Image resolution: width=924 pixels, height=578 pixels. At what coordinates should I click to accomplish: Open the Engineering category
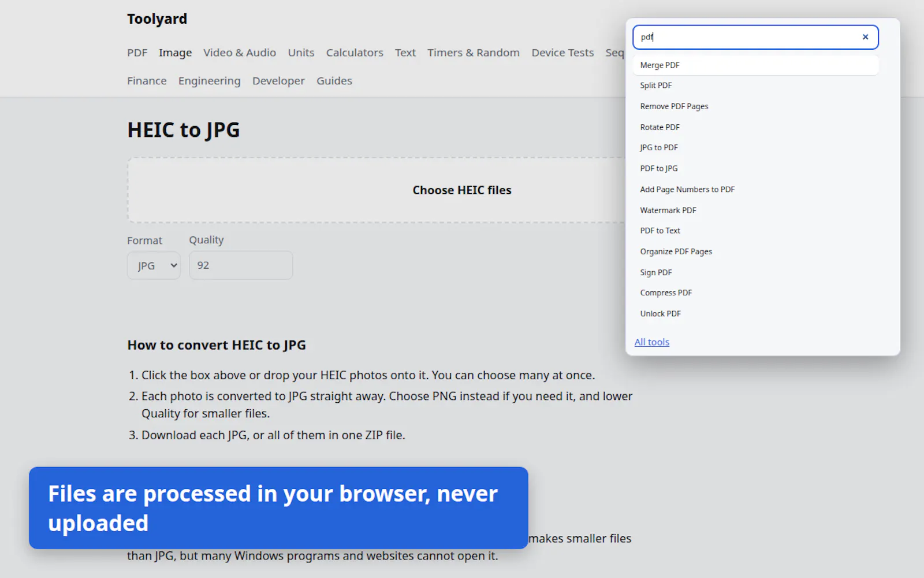click(x=210, y=81)
